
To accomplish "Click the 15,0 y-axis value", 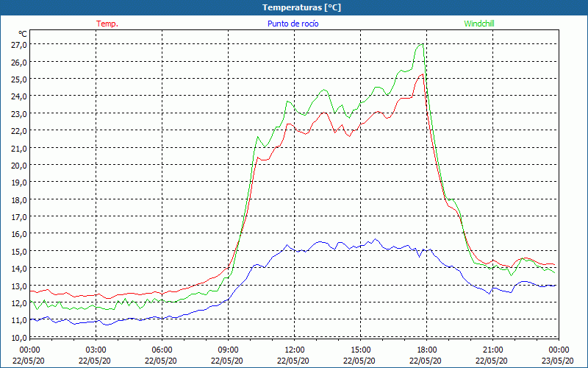I will pyautogui.click(x=19, y=251).
